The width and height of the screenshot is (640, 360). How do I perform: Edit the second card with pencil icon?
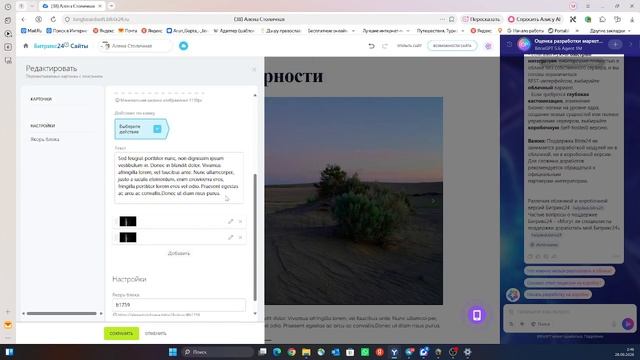point(231,237)
